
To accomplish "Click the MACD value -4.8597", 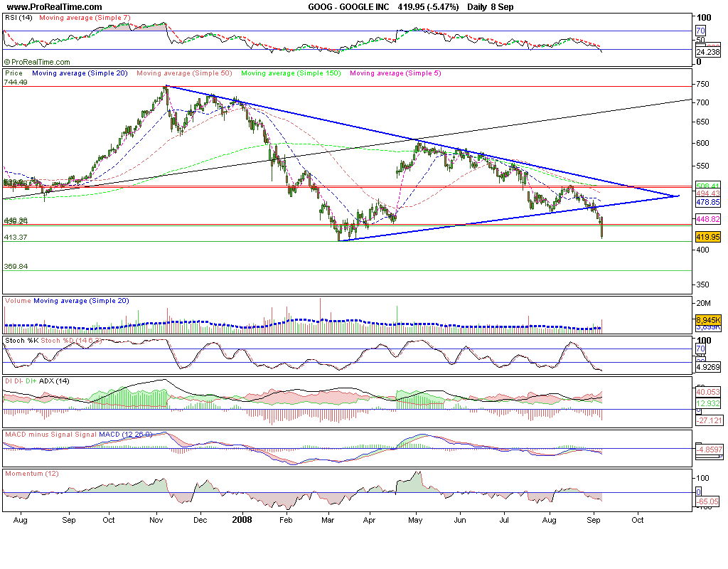I will pos(709,450).
